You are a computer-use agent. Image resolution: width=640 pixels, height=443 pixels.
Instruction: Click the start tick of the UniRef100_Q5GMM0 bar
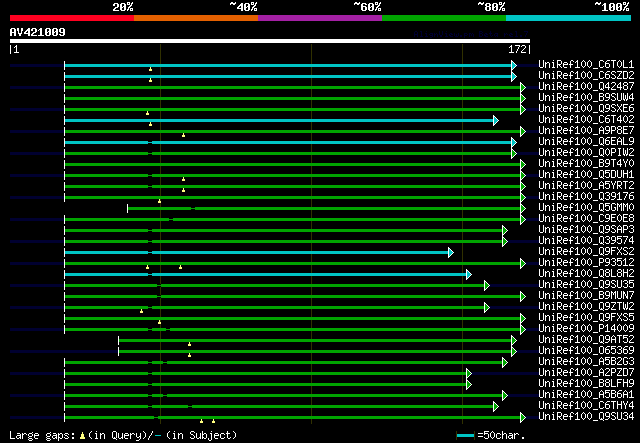click(x=127, y=208)
